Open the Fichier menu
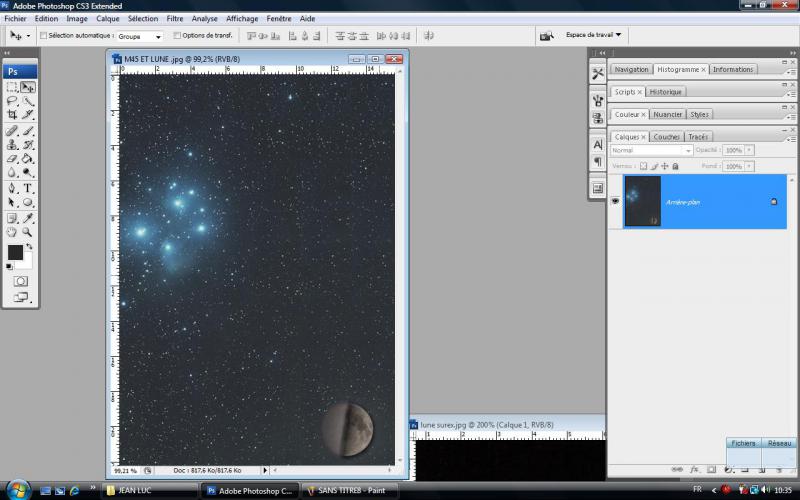 coord(15,18)
